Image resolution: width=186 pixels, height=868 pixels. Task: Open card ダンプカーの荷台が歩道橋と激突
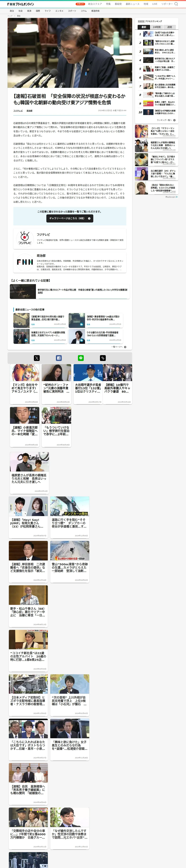(70, 517)
